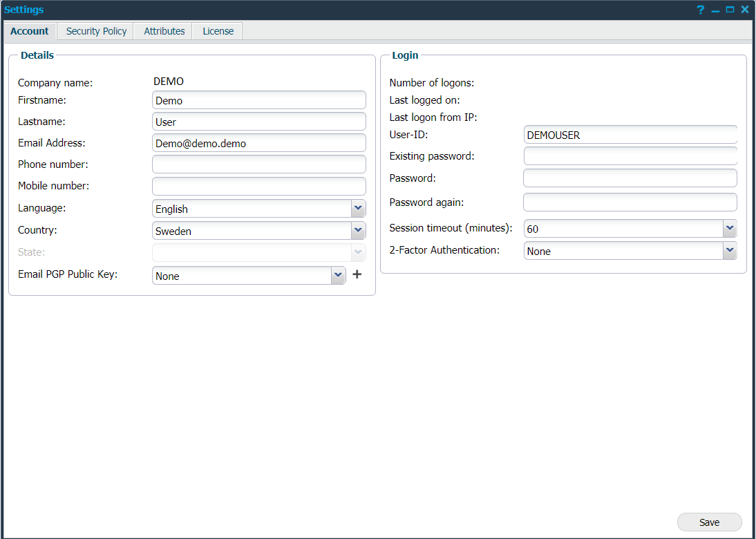Click the Email Address field
Viewport: 756px width, 539px height.
click(258, 142)
